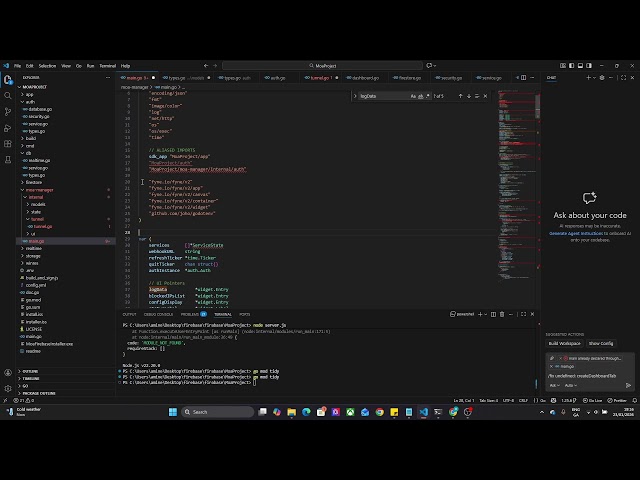The height and width of the screenshot is (480, 640).
Task: Split the editor to the right
Action: point(523,78)
